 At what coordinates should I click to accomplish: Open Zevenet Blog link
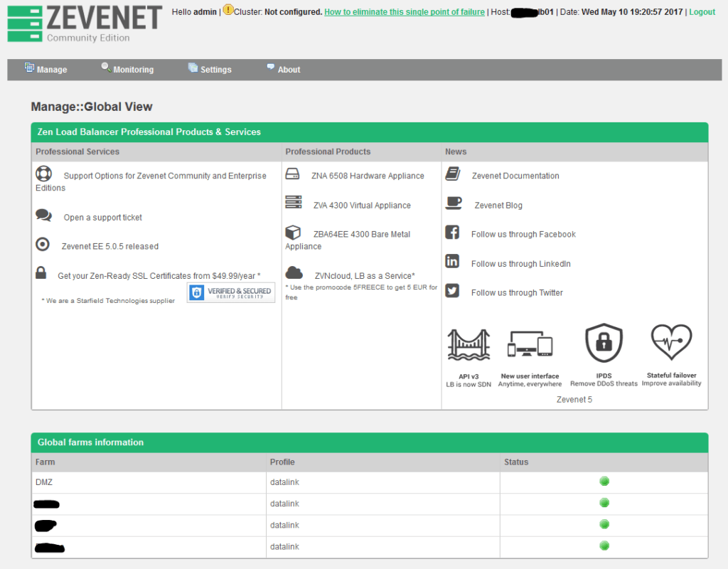pyautogui.click(x=498, y=206)
